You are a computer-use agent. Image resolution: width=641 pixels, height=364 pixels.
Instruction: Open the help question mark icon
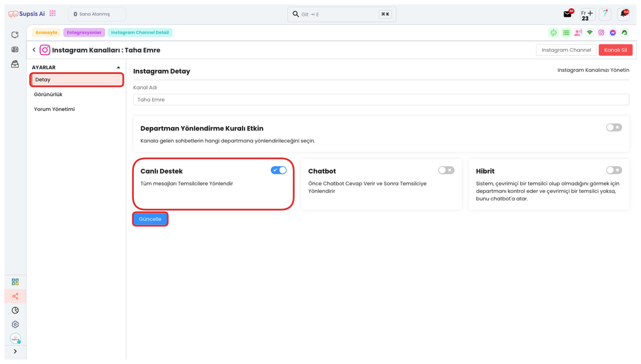(605, 14)
